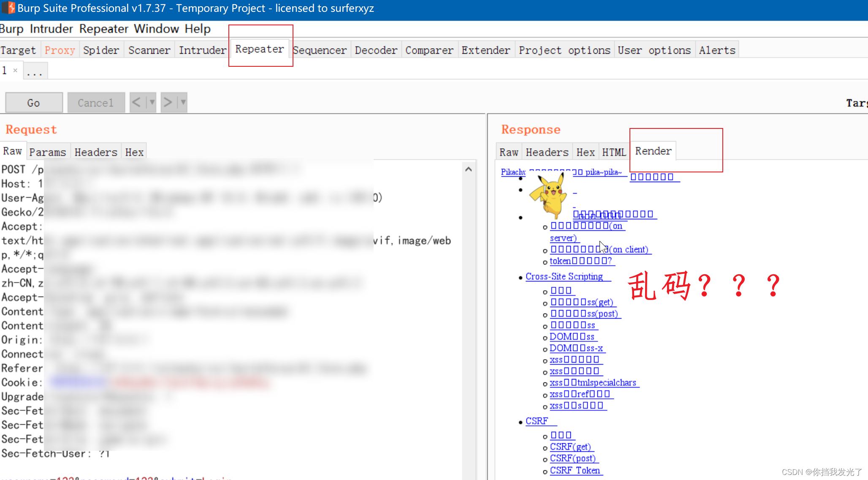Click the Cancel button
Screen dimensions: 868x480
click(96, 102)
